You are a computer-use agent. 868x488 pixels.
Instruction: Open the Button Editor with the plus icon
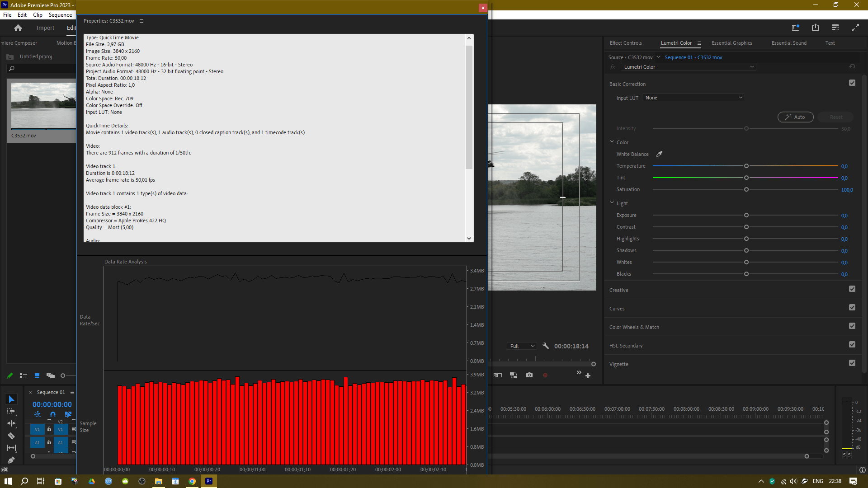tap(588, 375)
